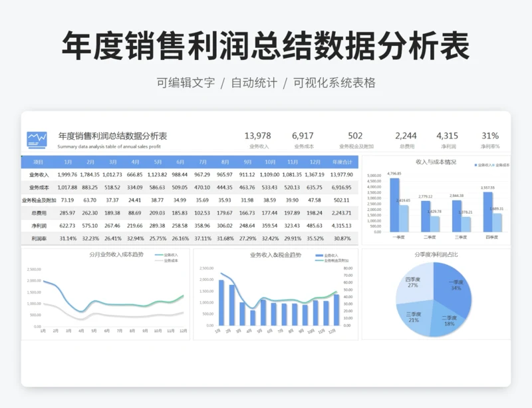
Task: Click cell 1,999.76 in the revenue row
Action: pyautogui.click(x=67, y=174)
